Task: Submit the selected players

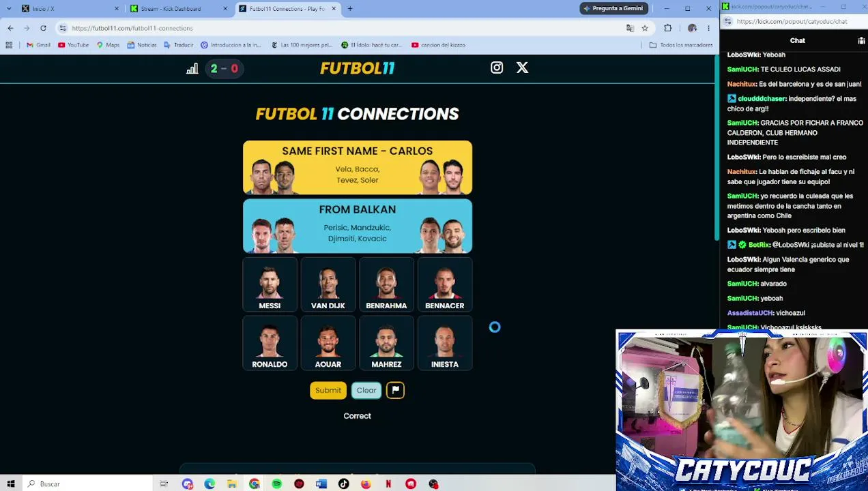Action: pos(328,390)
